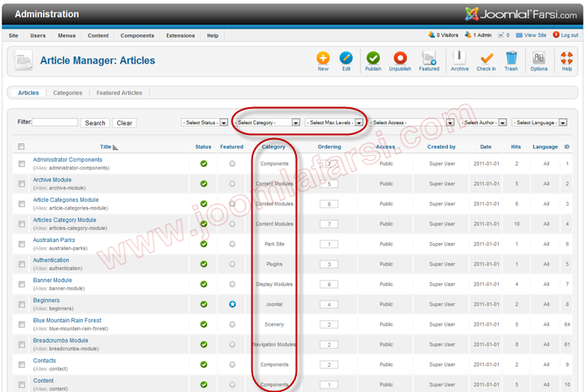
Task: Check the Australian Parks row checkbox
Action: (22, 244)
